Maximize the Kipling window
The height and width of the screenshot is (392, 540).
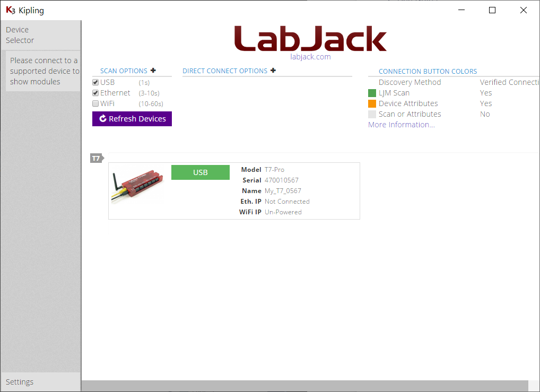click(492, 10)
